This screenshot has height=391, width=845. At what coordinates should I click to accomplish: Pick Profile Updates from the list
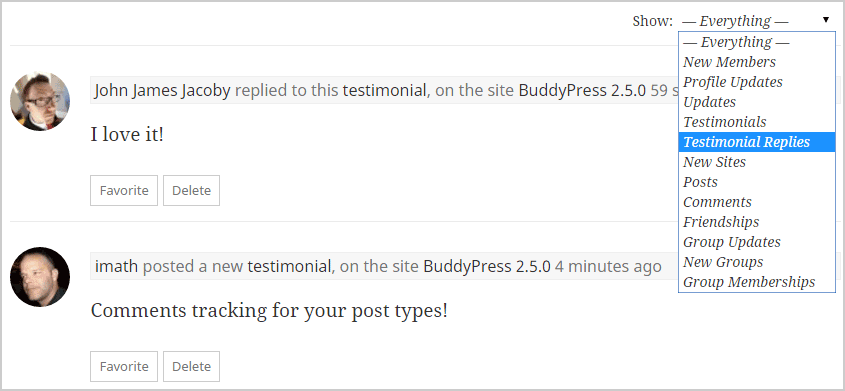(x=757, y=82)
